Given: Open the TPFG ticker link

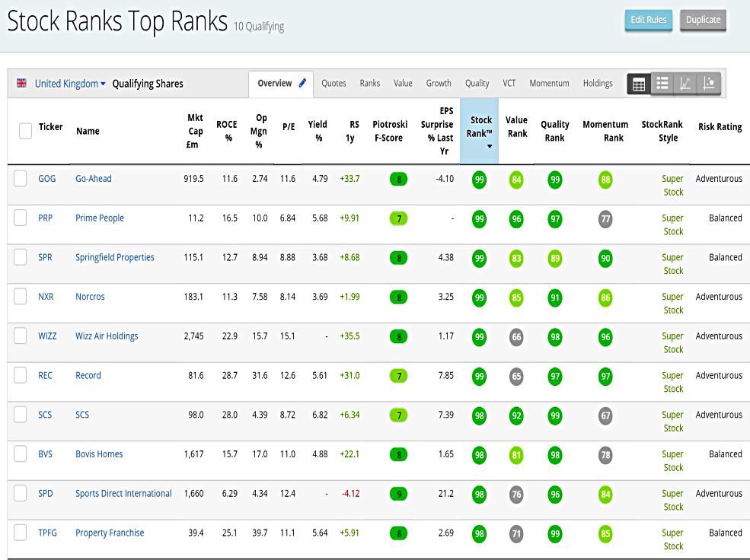Looking at the screenshot, I should 47,533.
